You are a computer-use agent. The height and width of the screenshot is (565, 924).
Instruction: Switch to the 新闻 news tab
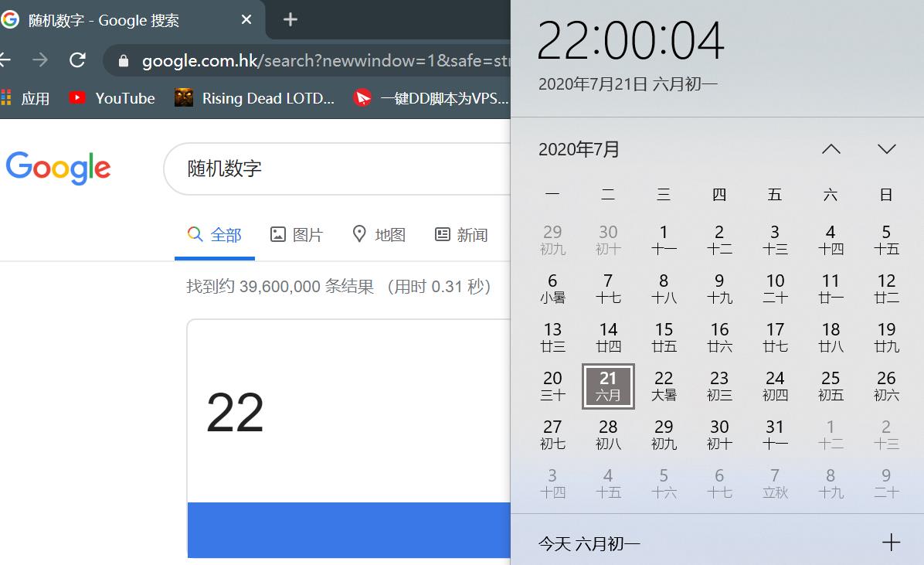[x=460, y=235]
